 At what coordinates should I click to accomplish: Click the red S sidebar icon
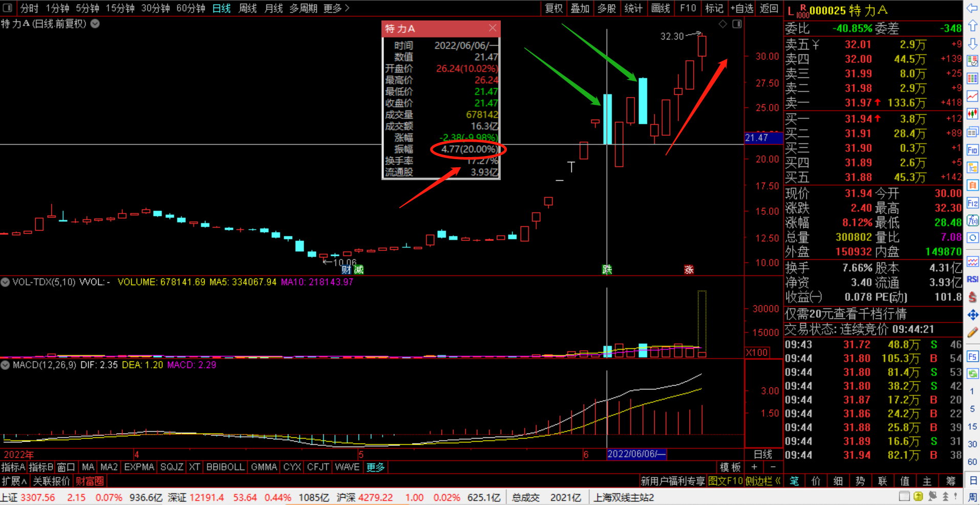click(x=972, y=297)
